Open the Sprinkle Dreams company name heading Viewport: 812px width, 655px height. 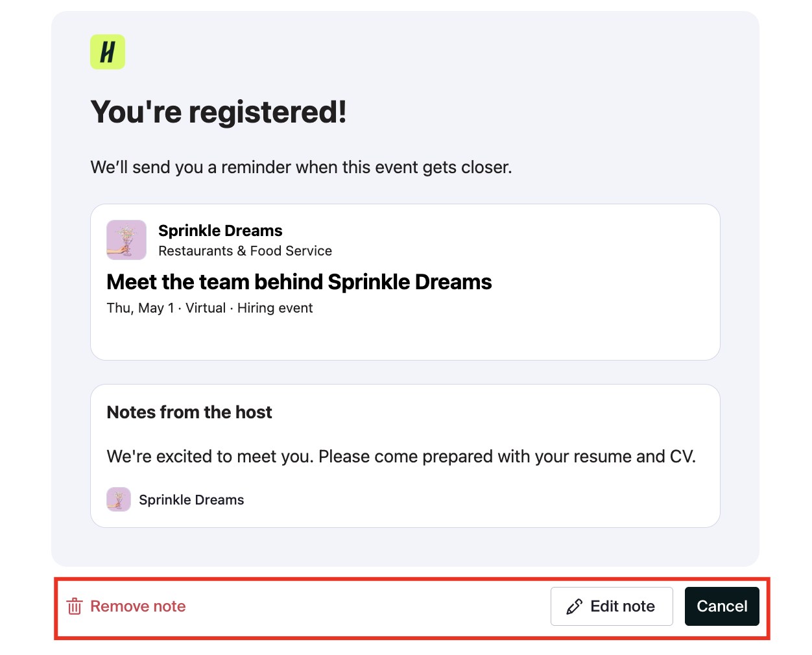point(221,231)
